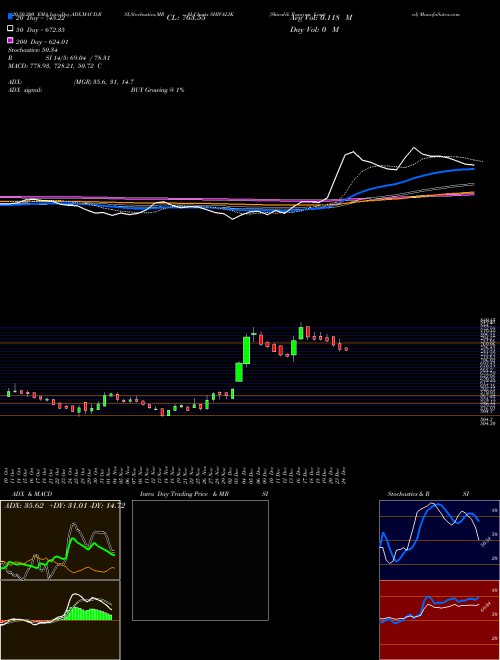
Task: Select the '200 Day = 624.91' label
Action: click(43, 42)
